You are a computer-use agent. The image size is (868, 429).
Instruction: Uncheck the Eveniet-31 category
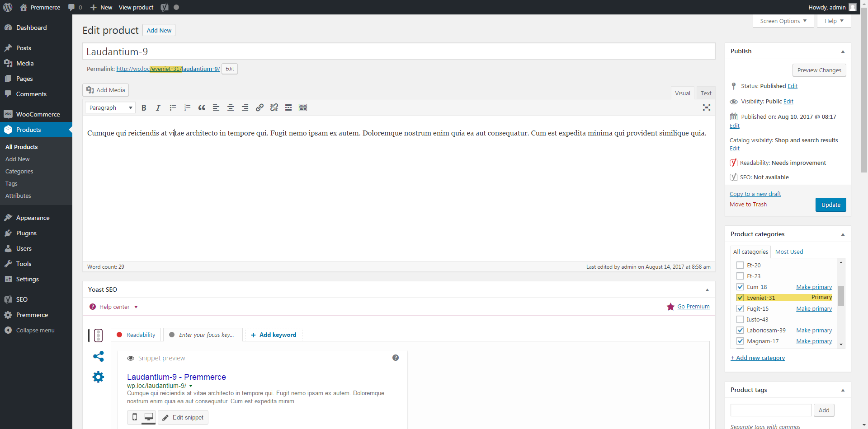(740, 298)
